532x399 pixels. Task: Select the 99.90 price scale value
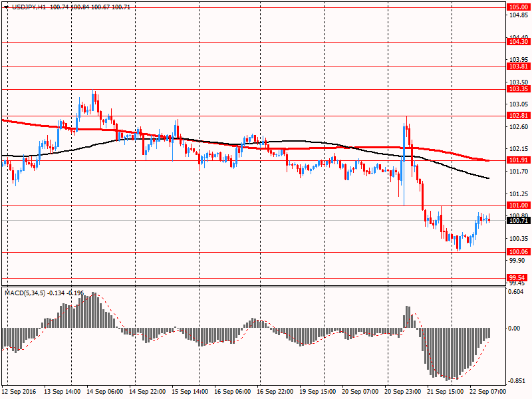[x=517, y=261]
